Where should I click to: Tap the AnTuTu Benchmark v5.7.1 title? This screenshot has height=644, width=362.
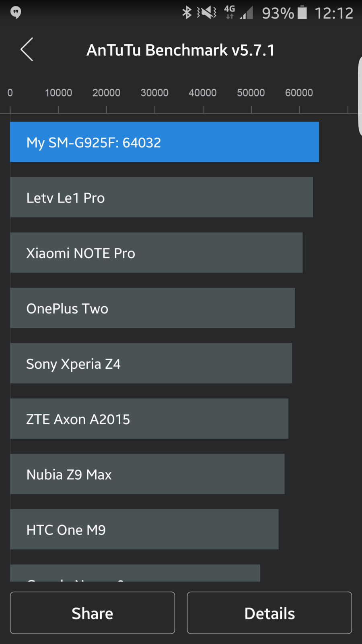[181, 50]
